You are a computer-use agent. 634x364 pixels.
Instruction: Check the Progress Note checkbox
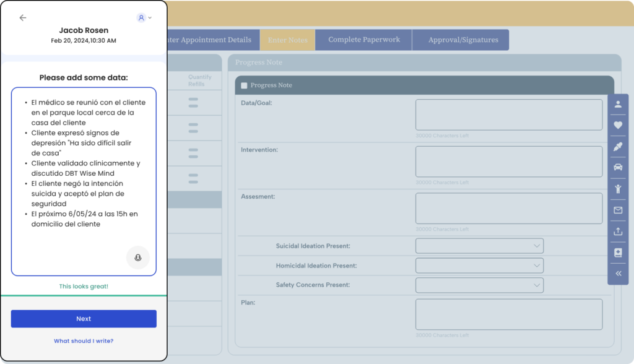tap(244, 85)
